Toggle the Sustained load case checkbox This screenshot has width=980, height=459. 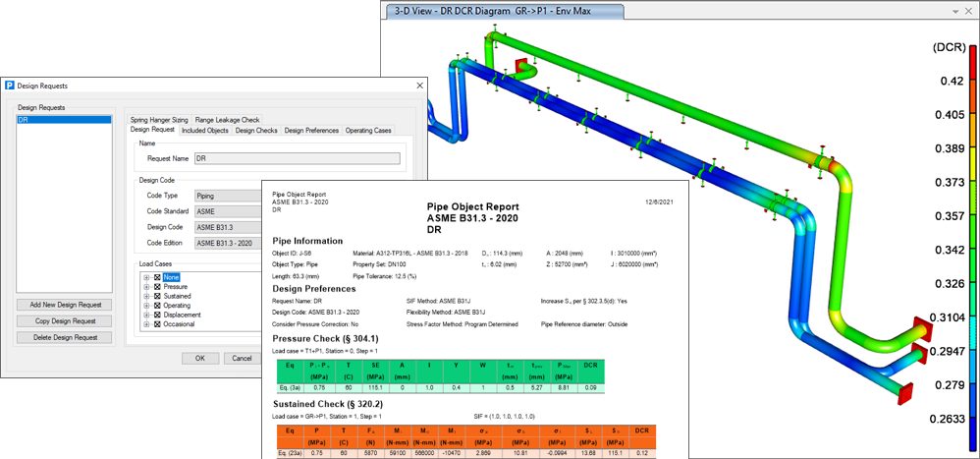[x=157, y=296]
